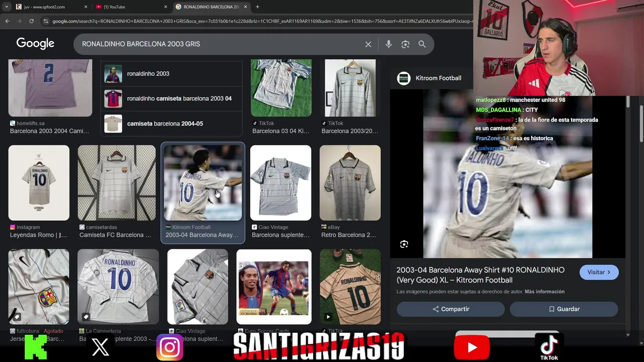Click '2003-04 Barcelona Away...' result title

coord(202,235)
